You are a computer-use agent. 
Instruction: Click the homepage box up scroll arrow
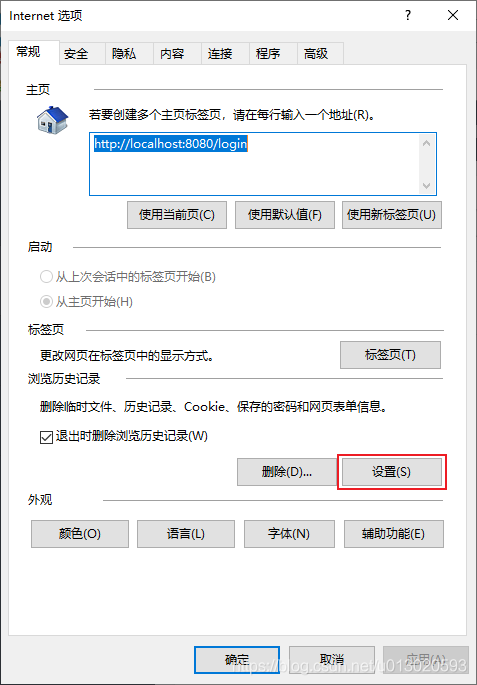[426, 143]
